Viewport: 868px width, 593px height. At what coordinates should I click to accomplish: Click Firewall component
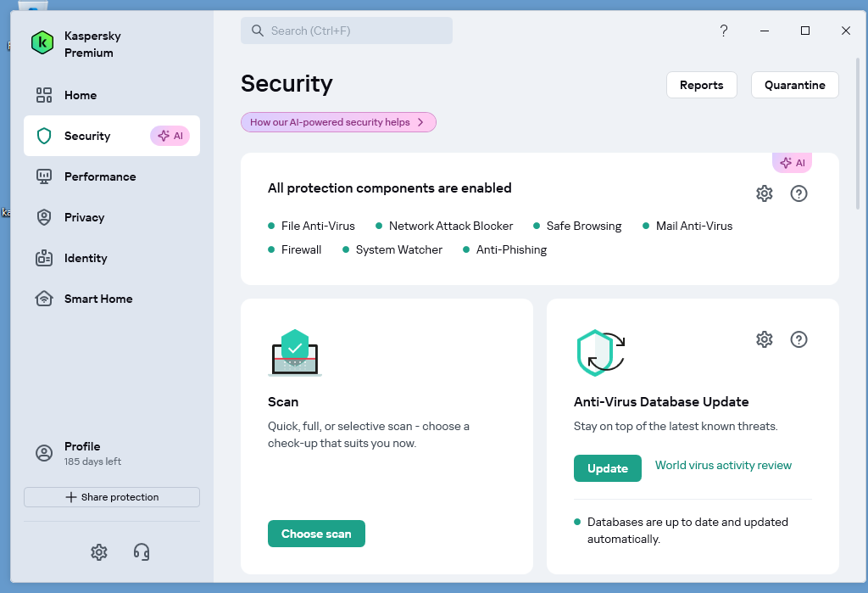point(295,250)
